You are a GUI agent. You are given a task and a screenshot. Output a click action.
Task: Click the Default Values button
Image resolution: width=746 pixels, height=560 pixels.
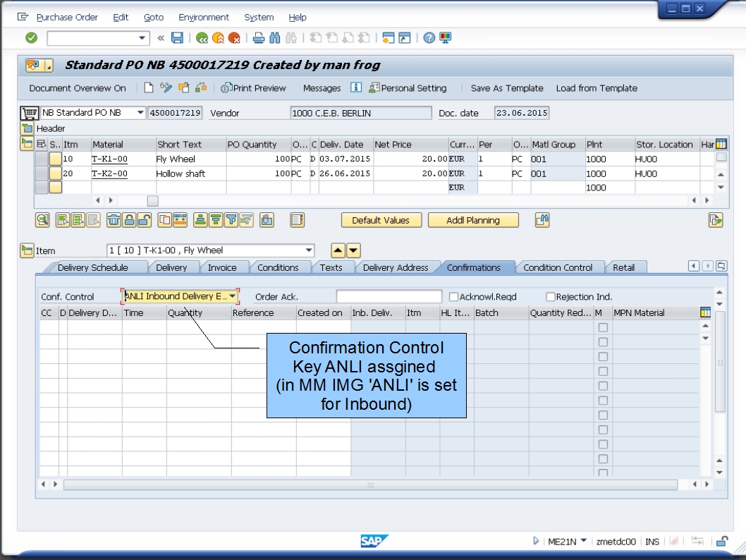pyautogui.click(x=381, y=220)
